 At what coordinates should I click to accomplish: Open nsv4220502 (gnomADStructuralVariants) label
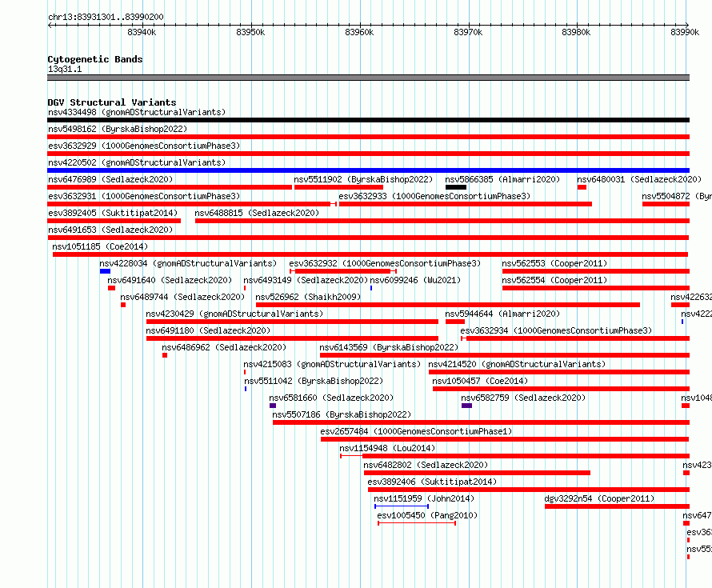[x=137, y=162]
